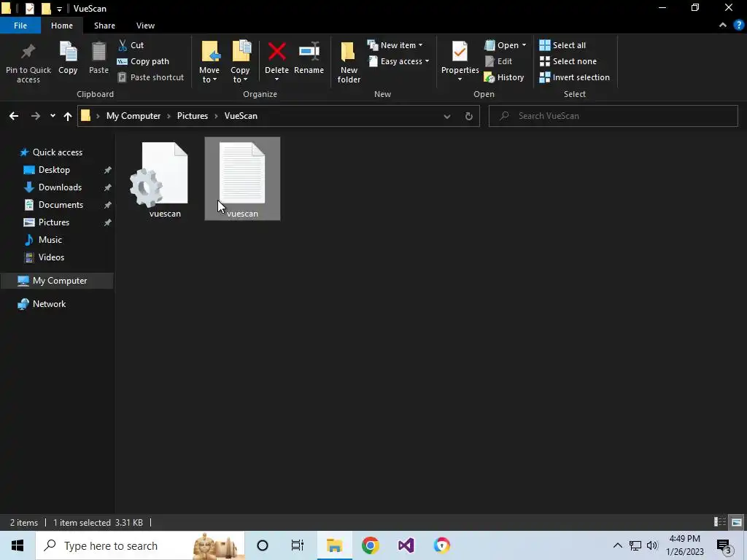Cut the selected file
747x560 pixels.
coord(131,45)
